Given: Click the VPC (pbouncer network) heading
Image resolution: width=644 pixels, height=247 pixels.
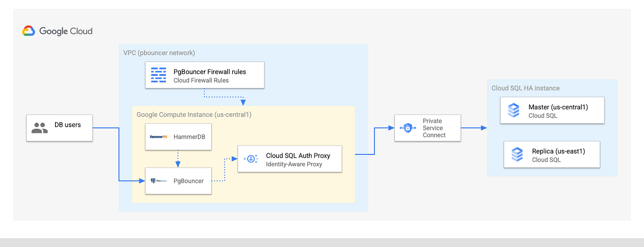Looking at the screenshot, I should [x=159, y=53].
